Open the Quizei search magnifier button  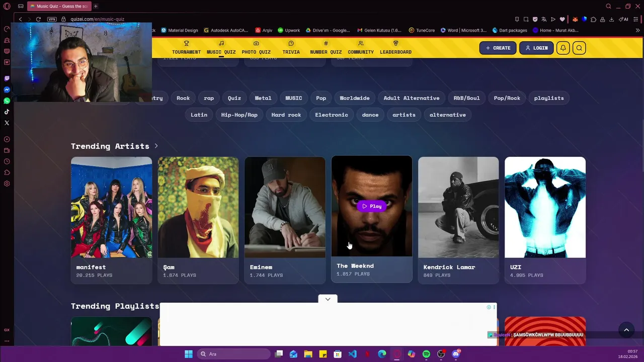click(x=579, y=48)
